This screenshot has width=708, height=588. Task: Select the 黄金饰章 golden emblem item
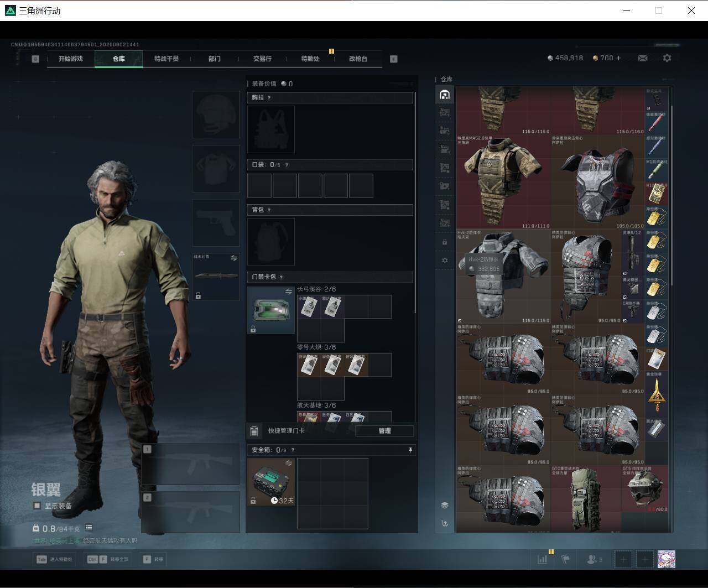click(x=657, y=394)
